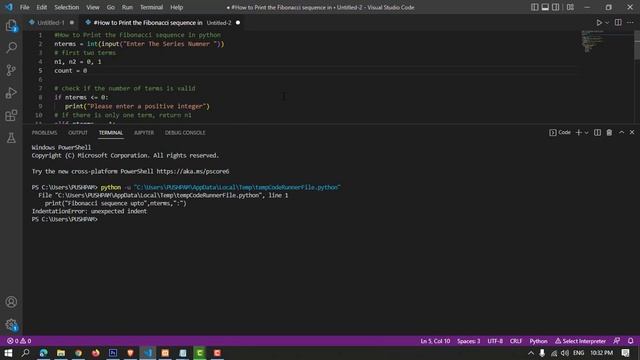Open the aka.ms/pscore6 link in terminal
Image resolution: width=640 pixels, height=360 pixels.
[x=193, y=171]
